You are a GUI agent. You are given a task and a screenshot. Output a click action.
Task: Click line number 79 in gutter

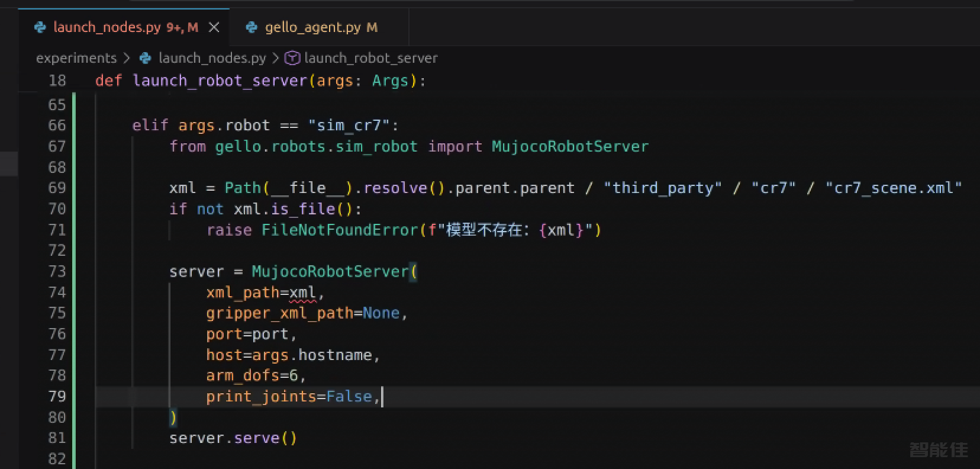click(57, 396)
